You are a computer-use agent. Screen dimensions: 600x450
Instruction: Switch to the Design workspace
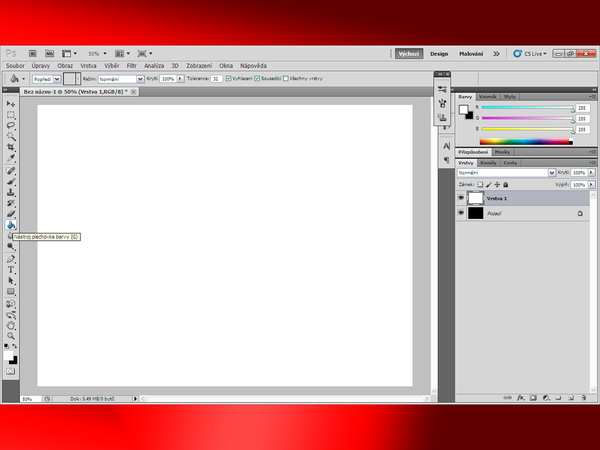pyautogui.click(x=438, y=53)
